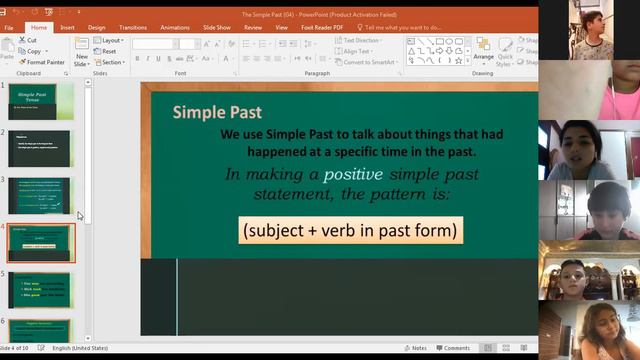
Task: Open the File tab
Action: [x=9, y=27]
